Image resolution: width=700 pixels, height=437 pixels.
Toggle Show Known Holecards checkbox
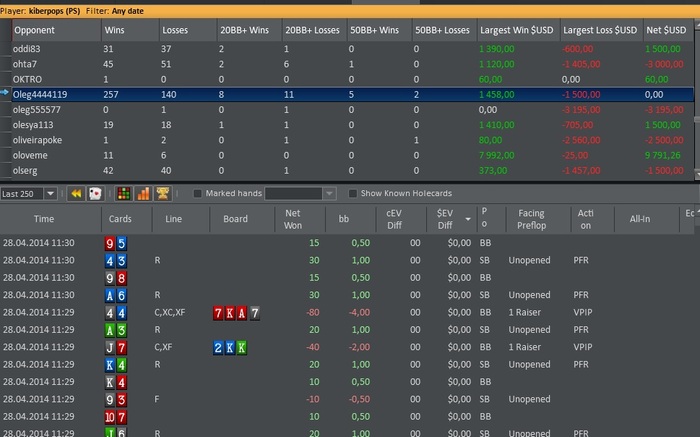pos(353,193)
